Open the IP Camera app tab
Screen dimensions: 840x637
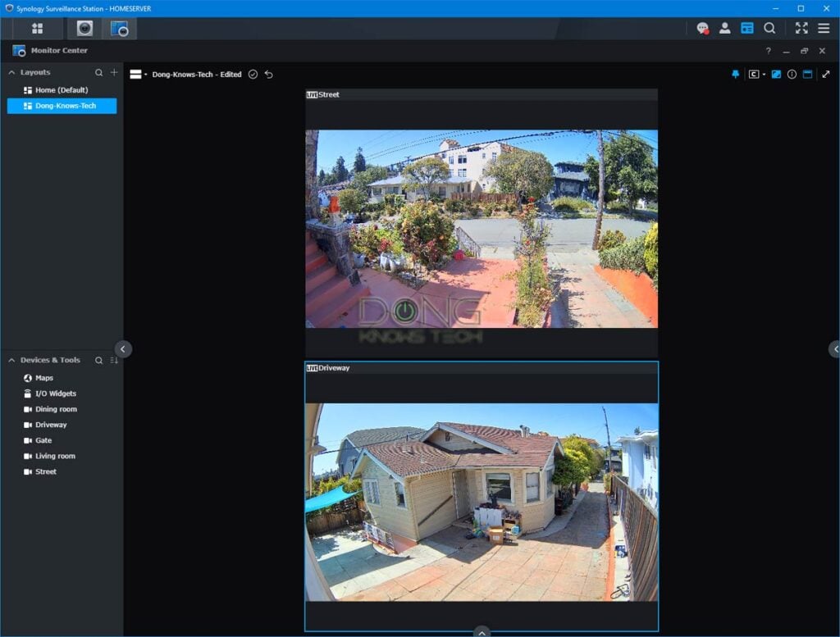84,29
